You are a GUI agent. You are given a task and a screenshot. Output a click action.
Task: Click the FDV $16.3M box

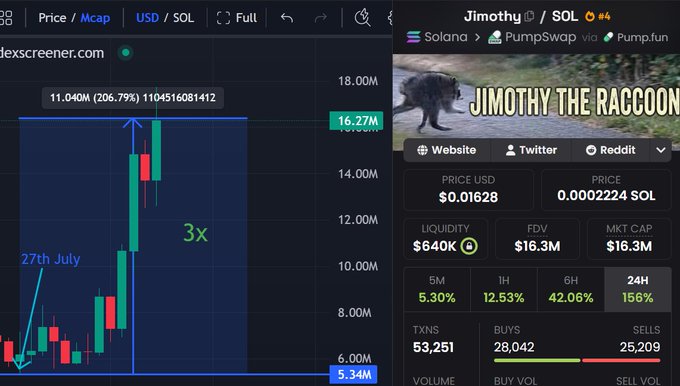click(x=537, y=239)
